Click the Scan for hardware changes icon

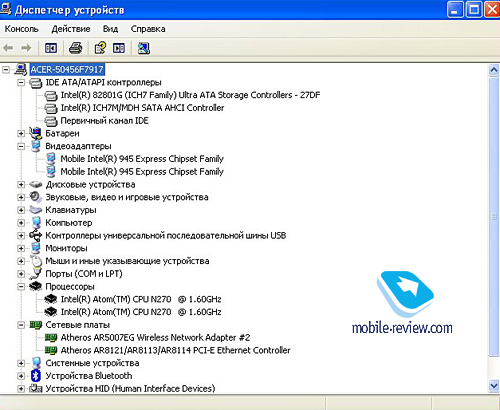click(144, 48)
